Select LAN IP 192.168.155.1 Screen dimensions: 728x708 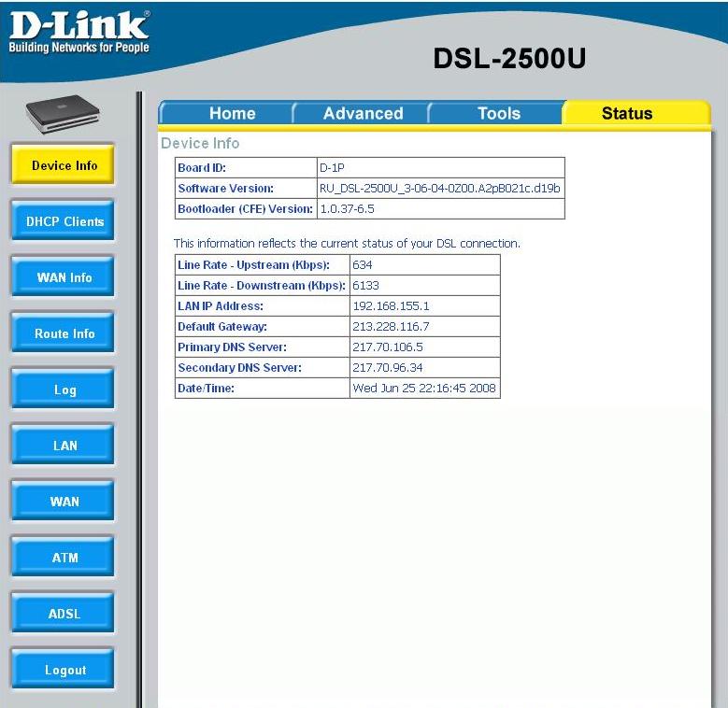[x=391, y=305]
